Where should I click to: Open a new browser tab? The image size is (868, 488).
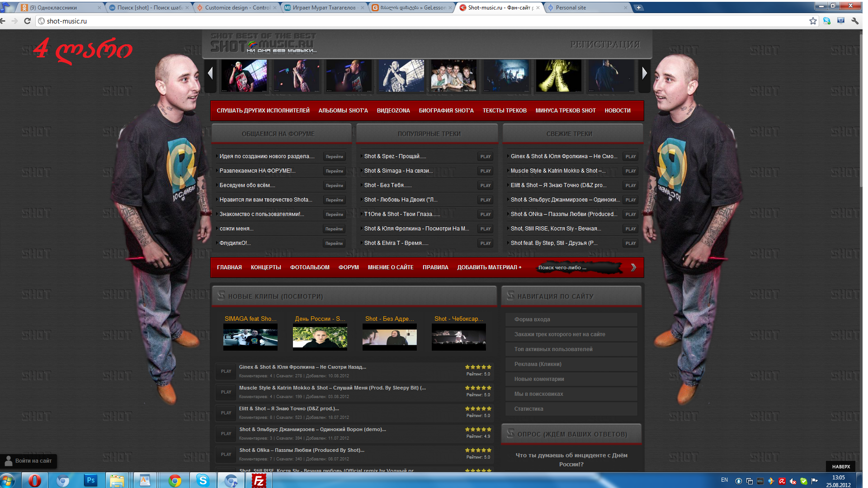pos(638,8)
